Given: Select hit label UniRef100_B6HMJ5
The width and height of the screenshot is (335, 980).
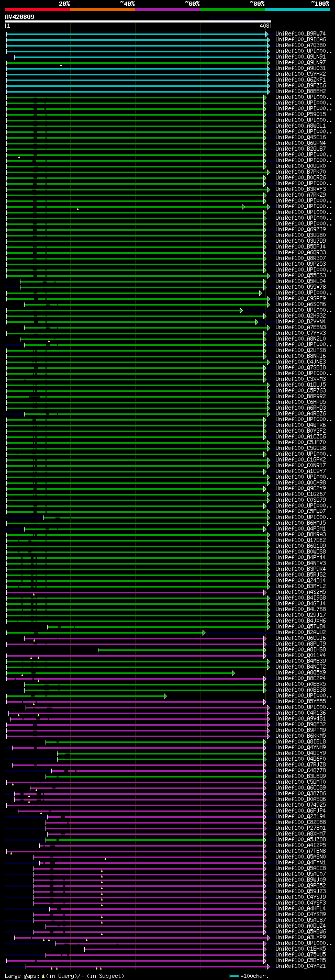Looking at the screenshot, I should click(300, 523).
